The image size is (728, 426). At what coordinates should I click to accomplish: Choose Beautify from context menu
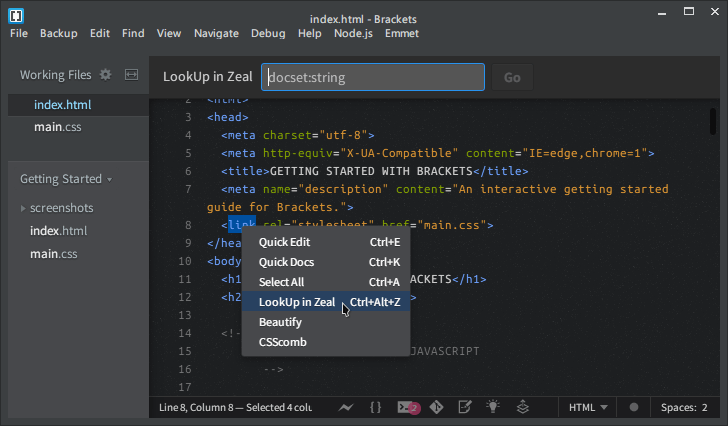pyautogui.click(x=326, y=322)
